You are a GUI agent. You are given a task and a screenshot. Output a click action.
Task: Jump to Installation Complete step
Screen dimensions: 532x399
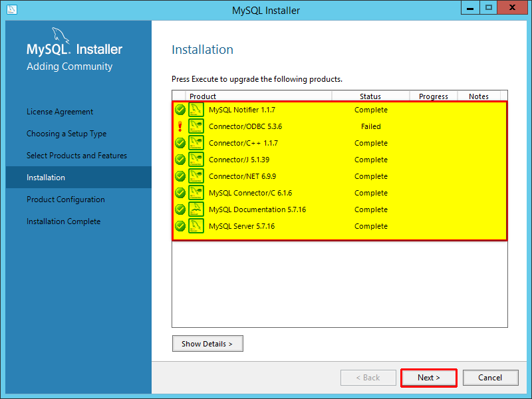coord(63,221)
